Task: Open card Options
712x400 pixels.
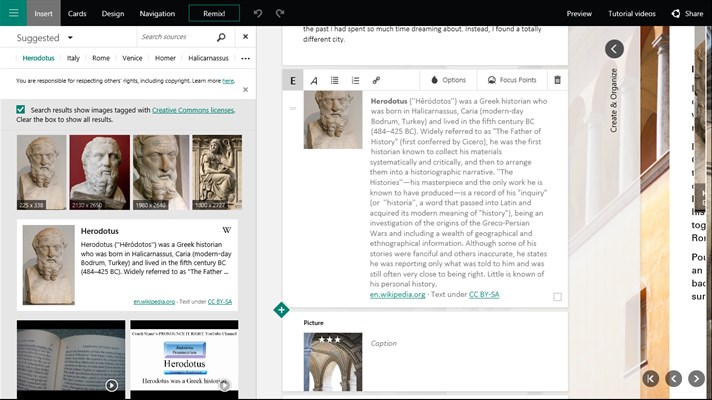Action: 449,80
